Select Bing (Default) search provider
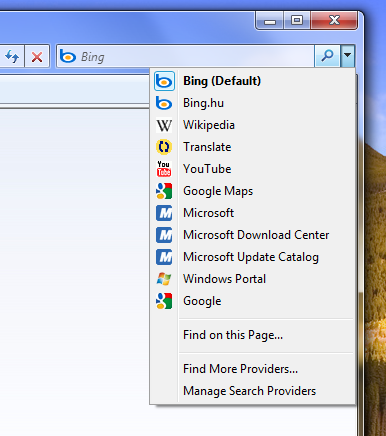This screenshot has height=436, width=386. 253,81
